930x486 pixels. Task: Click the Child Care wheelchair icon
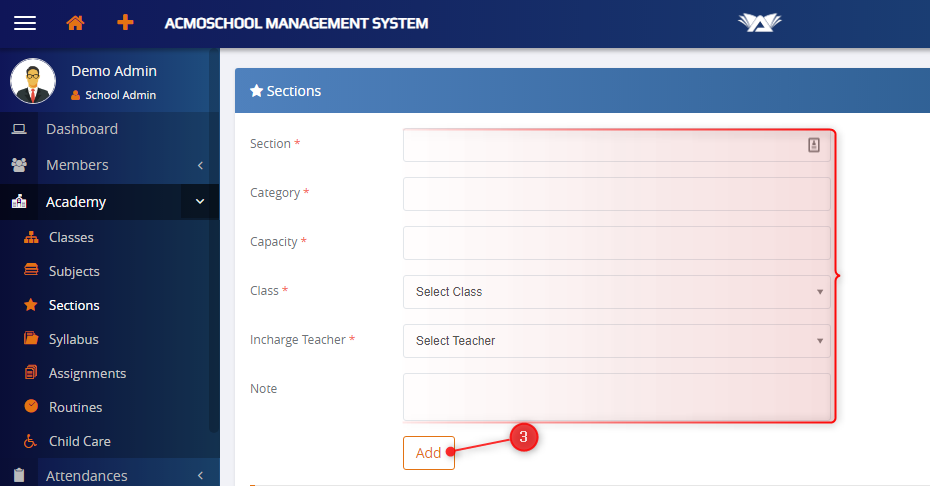pyautogui.click(x=31, y=441)
